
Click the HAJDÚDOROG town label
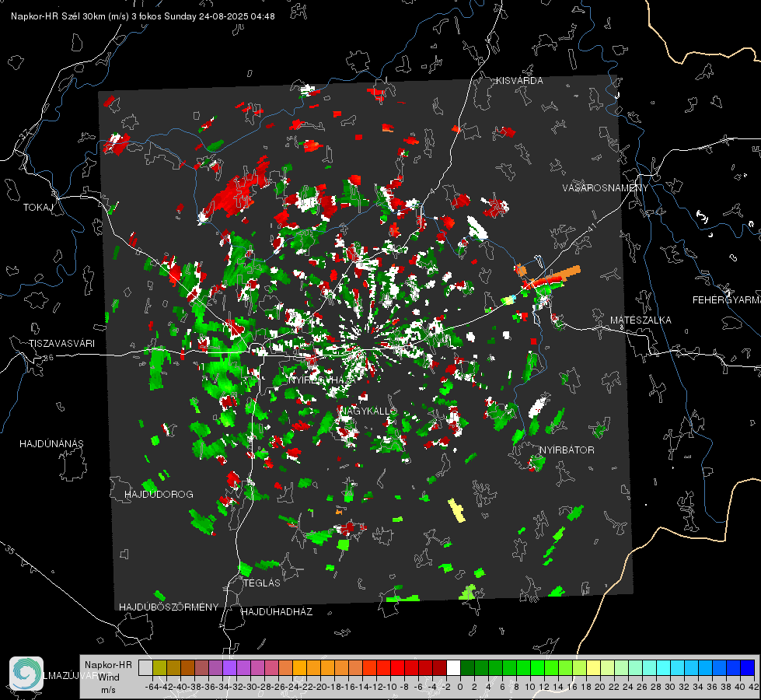point(159,494)
